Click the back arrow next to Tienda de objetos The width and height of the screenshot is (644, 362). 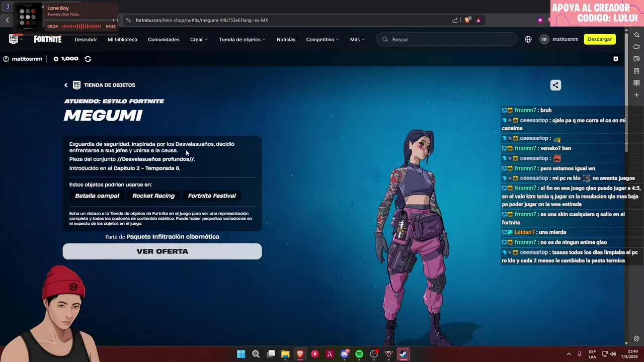pyautogui.click(x=66, y=85)
